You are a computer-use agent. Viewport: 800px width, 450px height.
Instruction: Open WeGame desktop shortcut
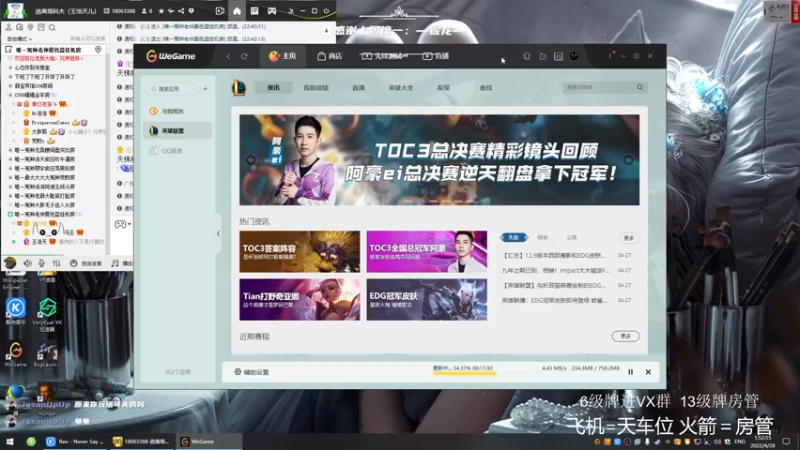15,355
